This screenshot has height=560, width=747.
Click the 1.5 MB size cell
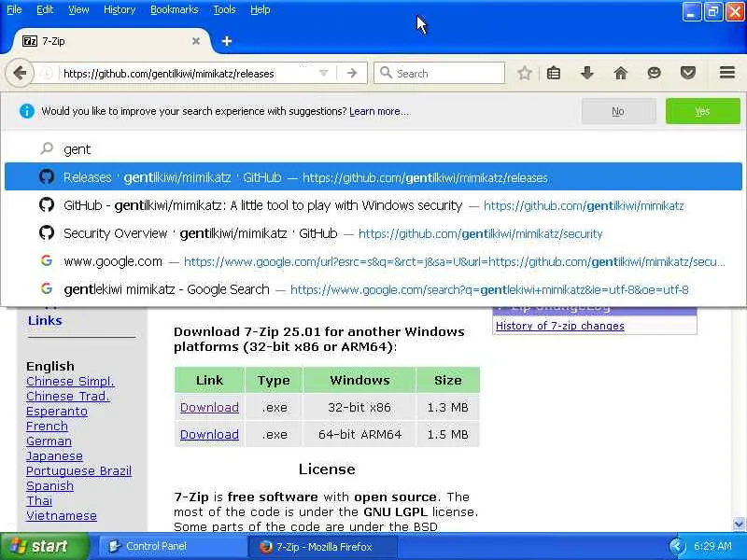[448, 435]
